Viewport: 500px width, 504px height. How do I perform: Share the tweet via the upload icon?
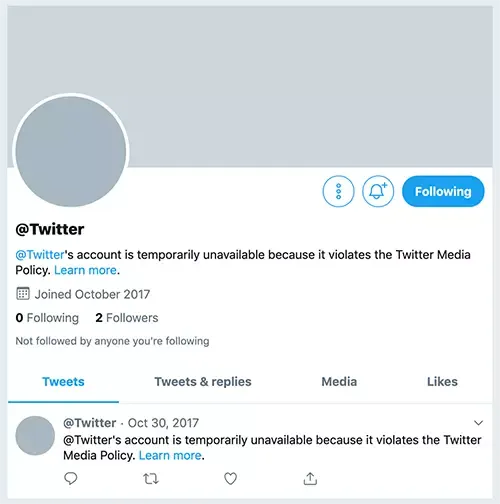[x=310, y=479]
